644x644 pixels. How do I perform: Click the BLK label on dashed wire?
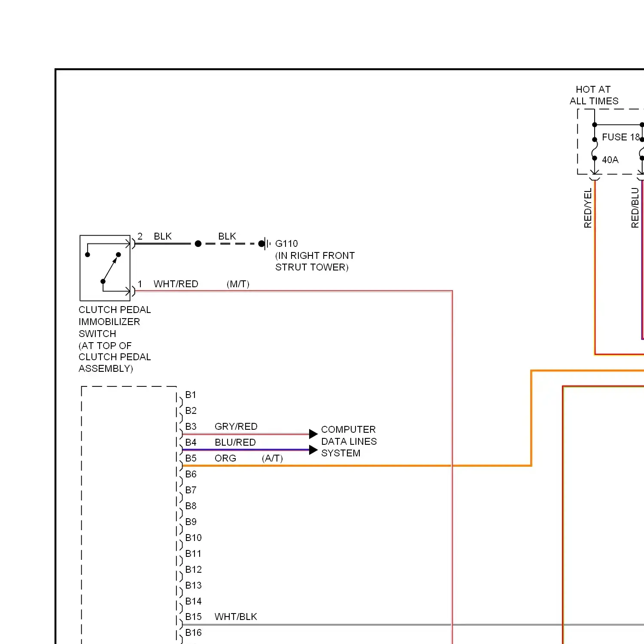coord(227,236)
